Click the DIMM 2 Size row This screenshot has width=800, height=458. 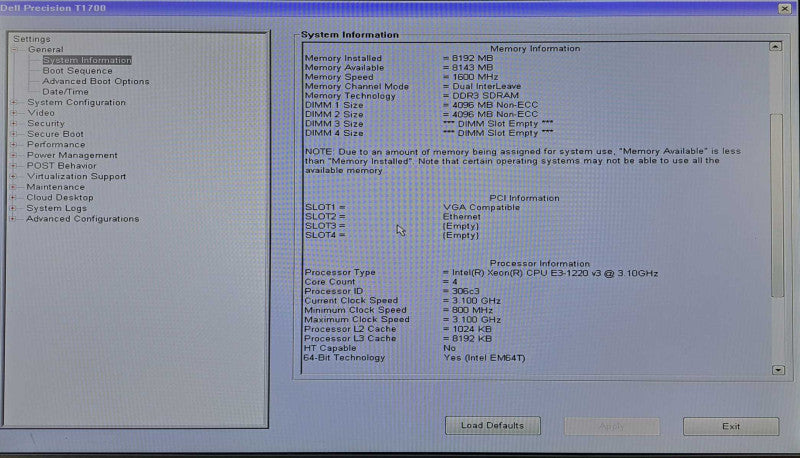tap(421, 114)
